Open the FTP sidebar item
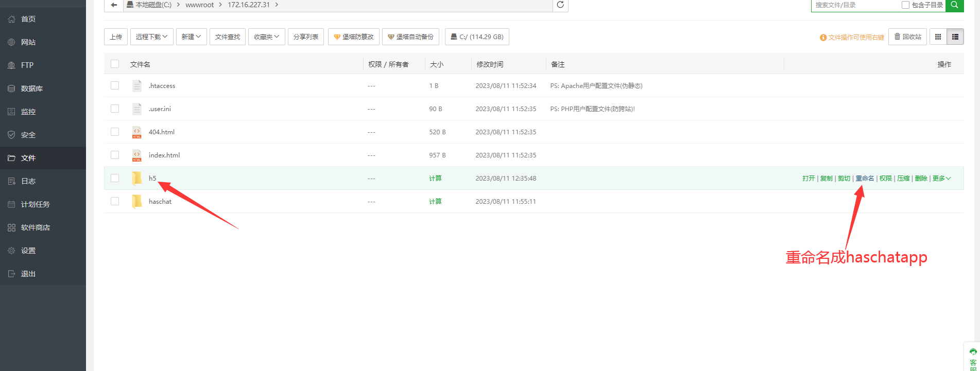The image size is (980, 371). (43, 65)
